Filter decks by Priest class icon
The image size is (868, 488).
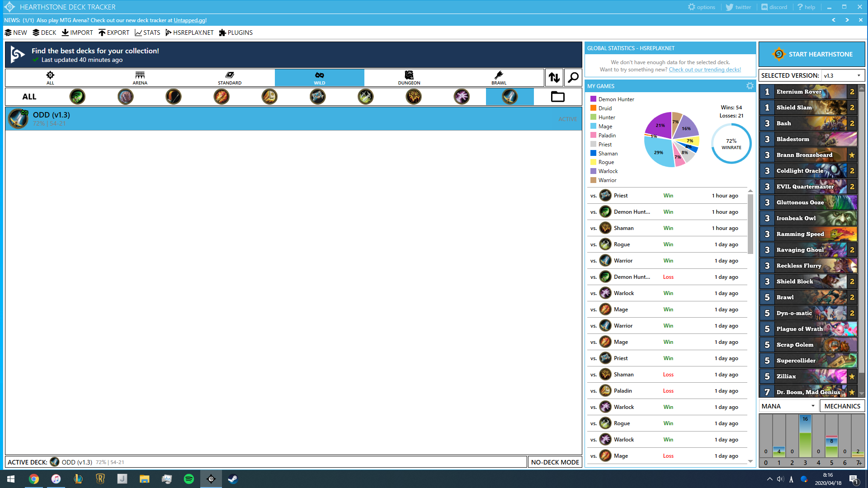tap(318, 97)
